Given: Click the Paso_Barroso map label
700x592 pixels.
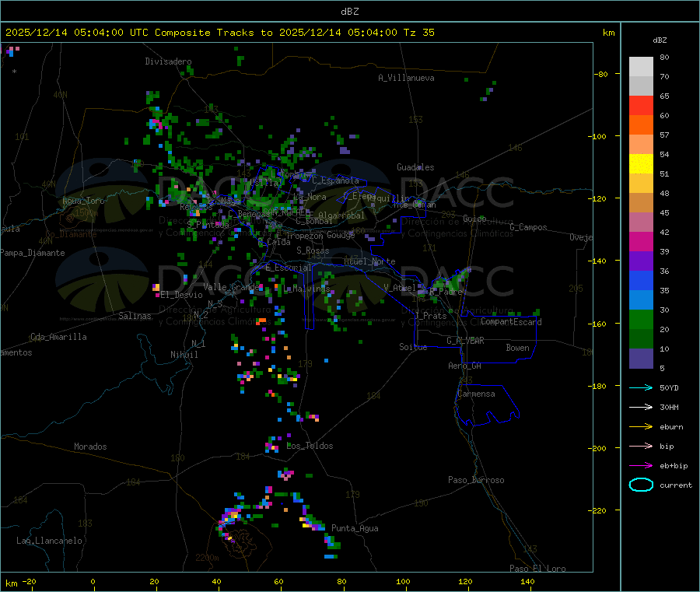Looking at the screenshot, I should pos(476,480).
